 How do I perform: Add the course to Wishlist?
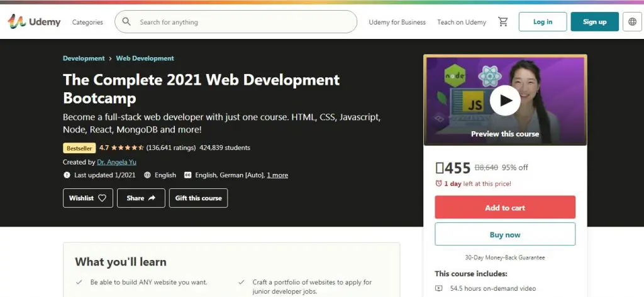point(87,198)
